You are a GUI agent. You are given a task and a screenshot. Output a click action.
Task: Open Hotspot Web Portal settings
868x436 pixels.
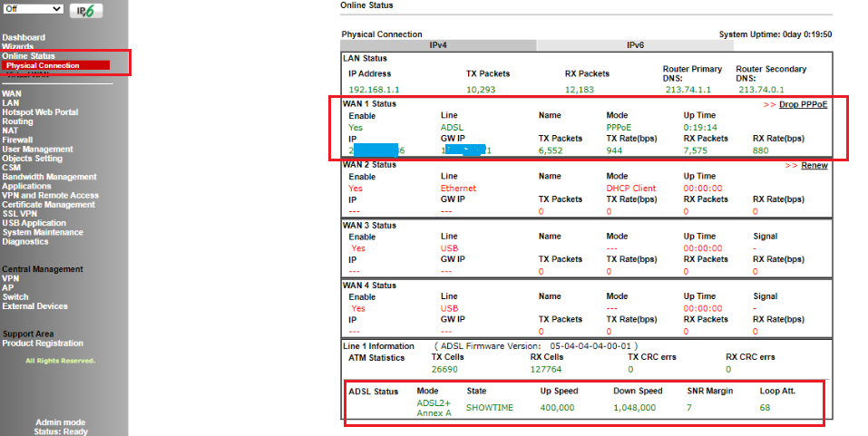pos(40,111)
